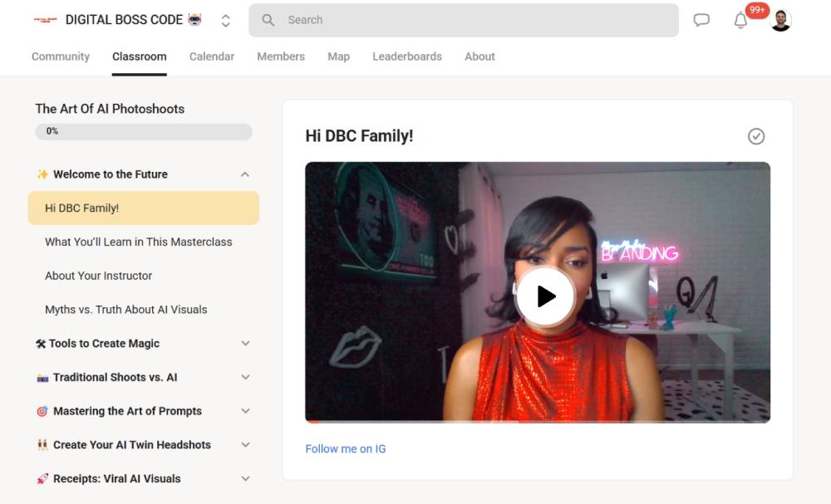
Task: Click the DIGITAL BOSS CODE group name
Action: coord(124,20)
